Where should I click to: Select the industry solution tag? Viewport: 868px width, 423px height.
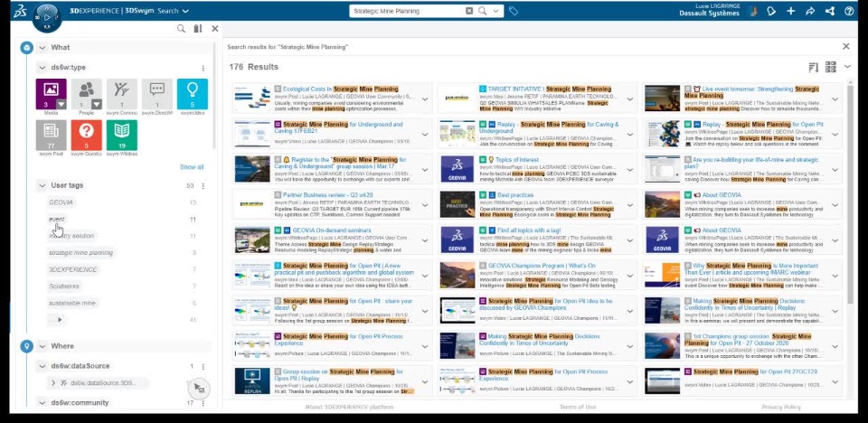(x=71, y=236)
